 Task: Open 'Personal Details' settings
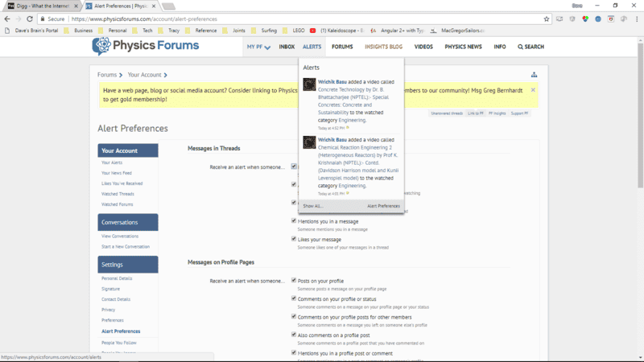pos(117,278)
